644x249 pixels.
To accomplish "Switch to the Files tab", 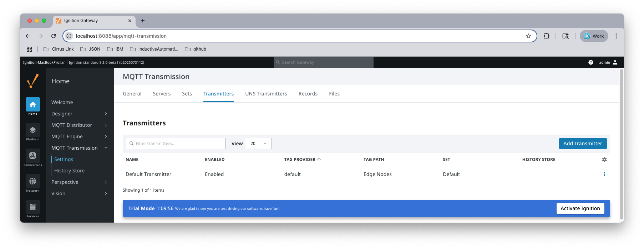I will pyautogui.click(x=334, y=94).
